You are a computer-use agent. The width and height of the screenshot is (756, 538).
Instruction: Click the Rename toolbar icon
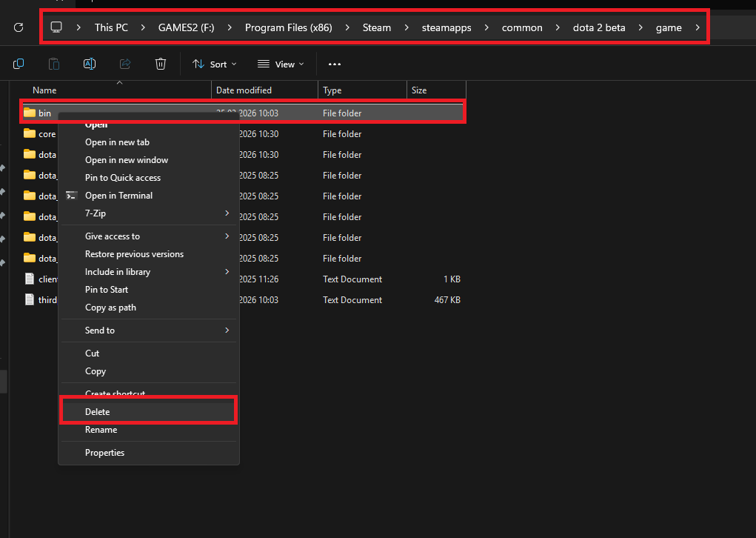90,64
